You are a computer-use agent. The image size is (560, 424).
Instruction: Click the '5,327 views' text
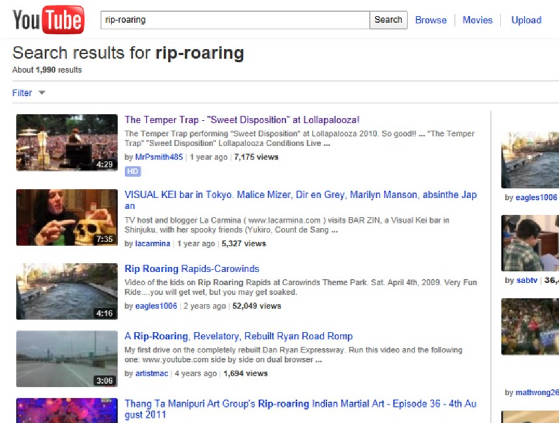244,244
